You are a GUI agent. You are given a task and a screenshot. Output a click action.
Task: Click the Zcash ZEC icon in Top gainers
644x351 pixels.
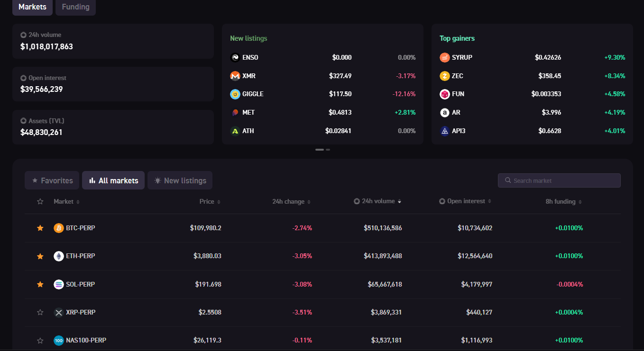click(444, 76)
